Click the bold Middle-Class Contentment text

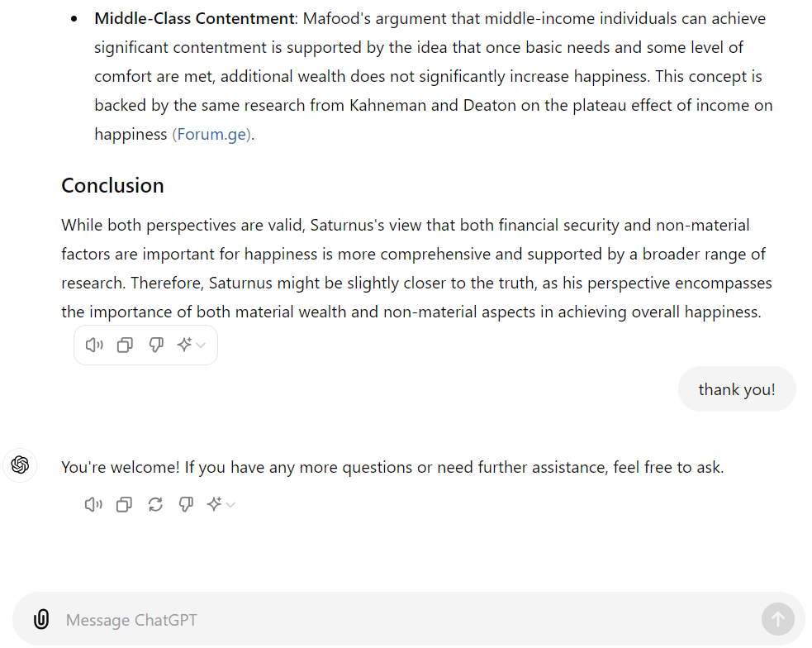pyautogui.click(x=195, y=19)
